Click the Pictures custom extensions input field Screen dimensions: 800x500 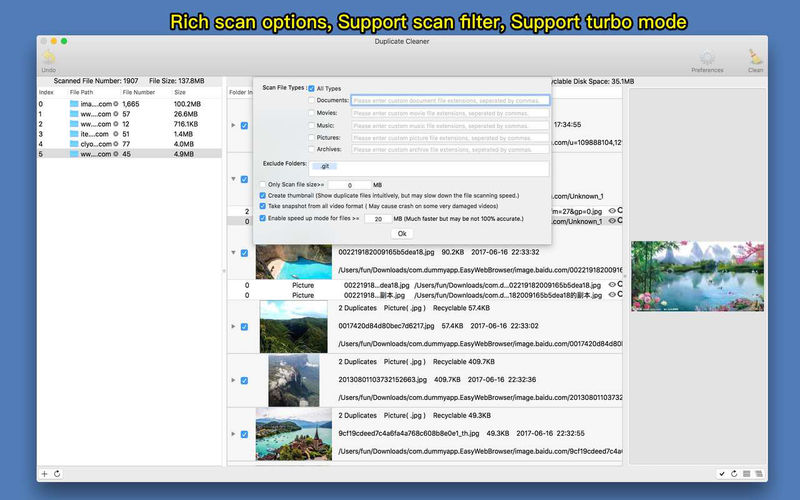pyautogui.click(x=450, y=138)
